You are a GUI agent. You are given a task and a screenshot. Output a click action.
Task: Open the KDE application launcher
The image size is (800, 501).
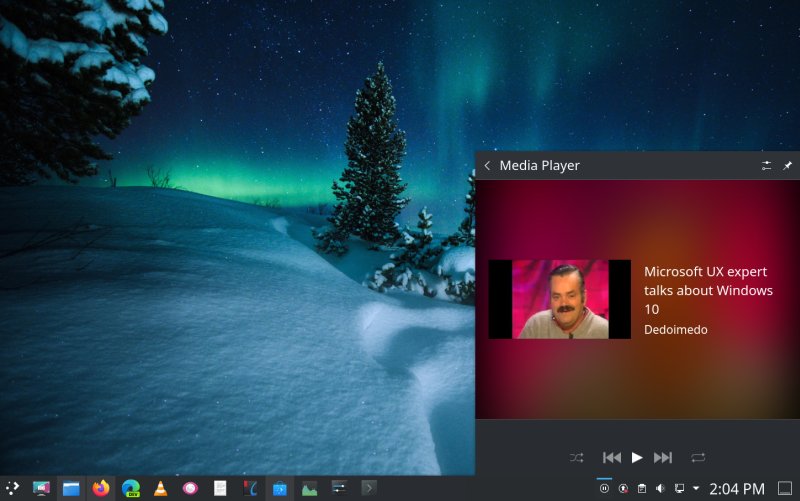point(13,488)
